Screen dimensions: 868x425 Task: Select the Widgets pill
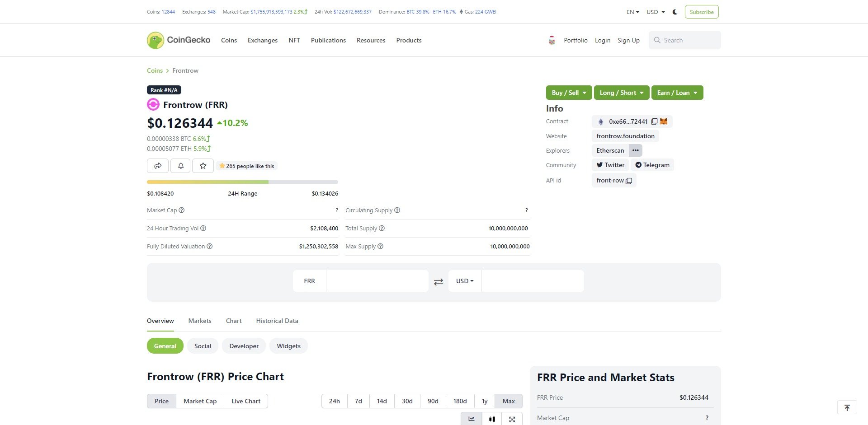pos(288,346)
